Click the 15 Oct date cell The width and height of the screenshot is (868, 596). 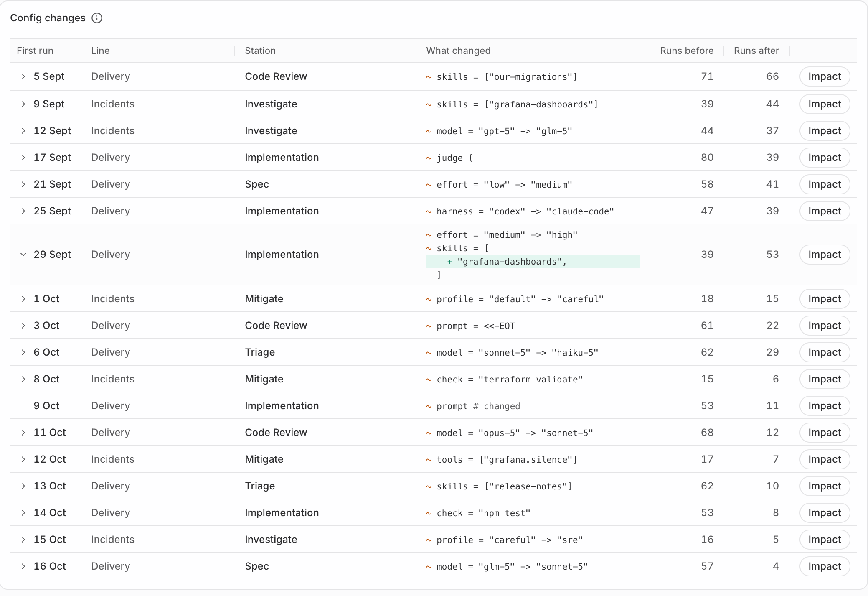tap(50, 540)
